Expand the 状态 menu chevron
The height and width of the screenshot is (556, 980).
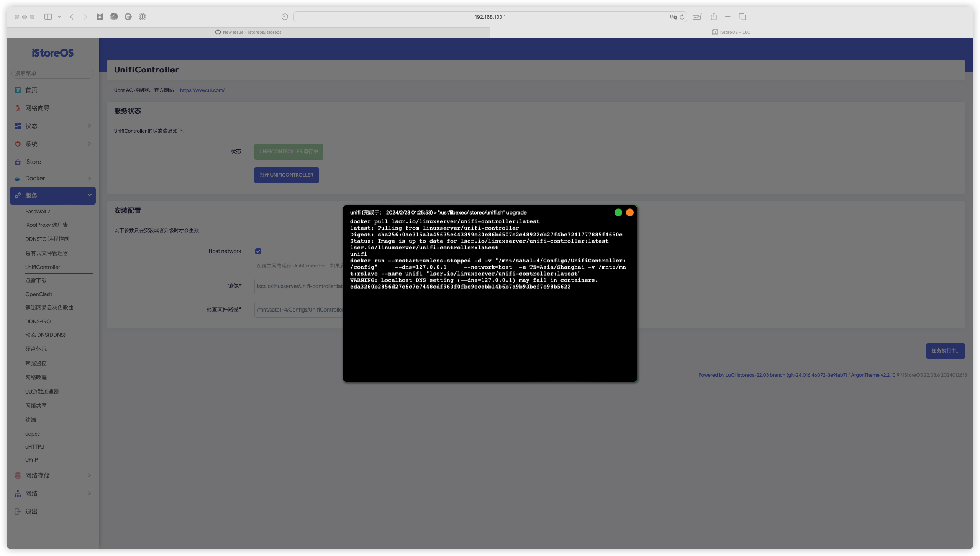pyautogui.click(x=89, y=126)
